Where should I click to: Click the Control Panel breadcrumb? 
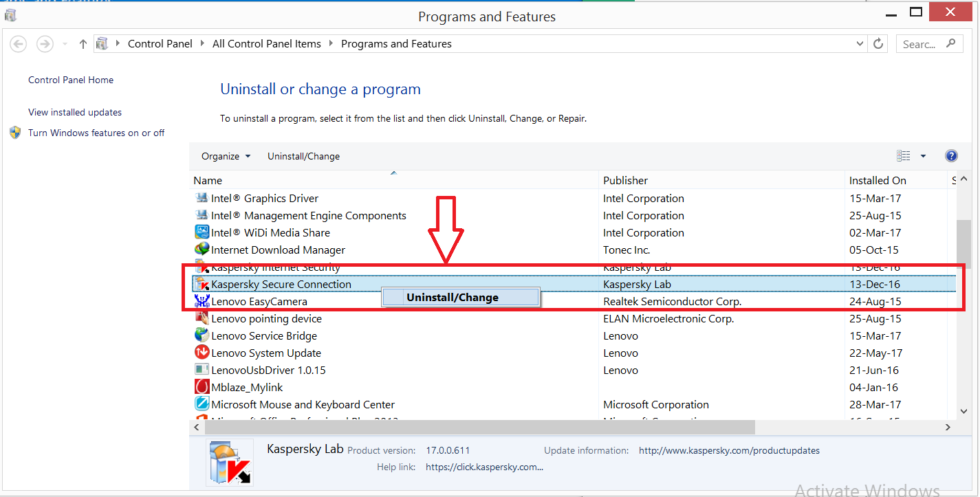click(x=160, y=43)
